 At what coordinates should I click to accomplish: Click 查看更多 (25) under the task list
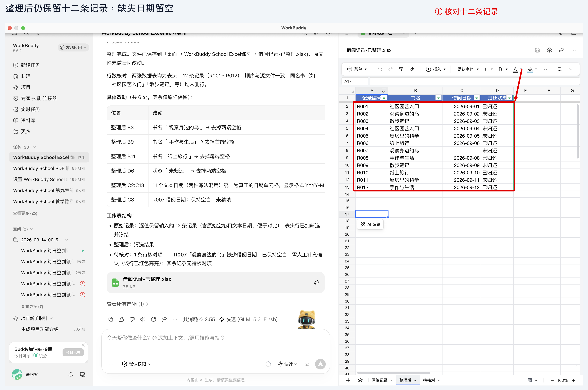pos(25,213)
